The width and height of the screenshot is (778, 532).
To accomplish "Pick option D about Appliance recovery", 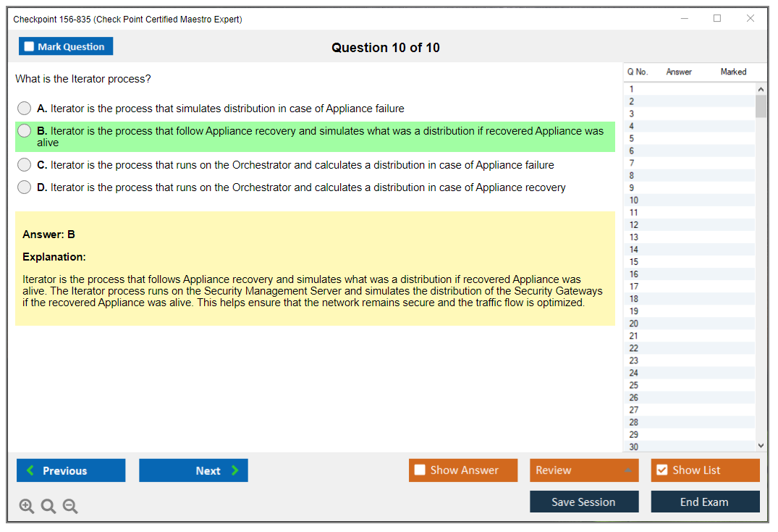I will [x=25, y=187].
